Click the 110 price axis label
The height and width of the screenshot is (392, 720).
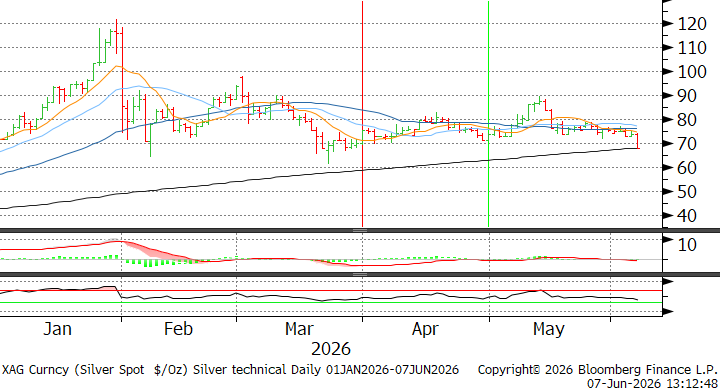(692, 48)
